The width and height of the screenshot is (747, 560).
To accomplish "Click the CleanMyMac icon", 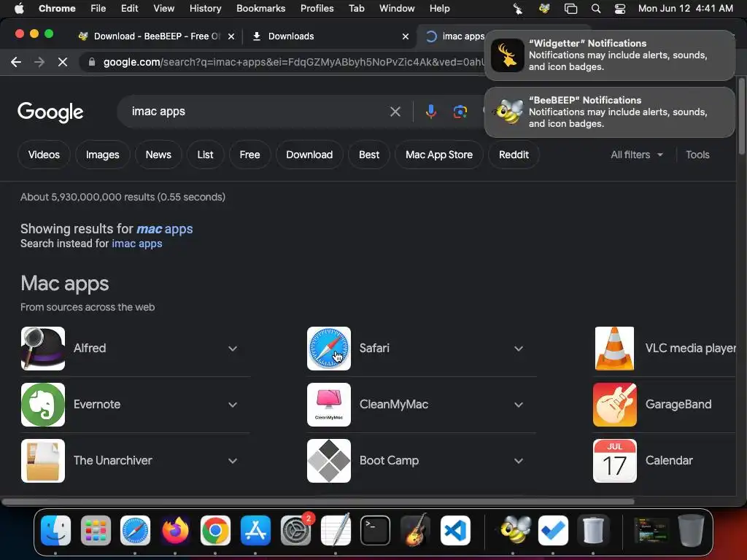I will coord(329,404).
